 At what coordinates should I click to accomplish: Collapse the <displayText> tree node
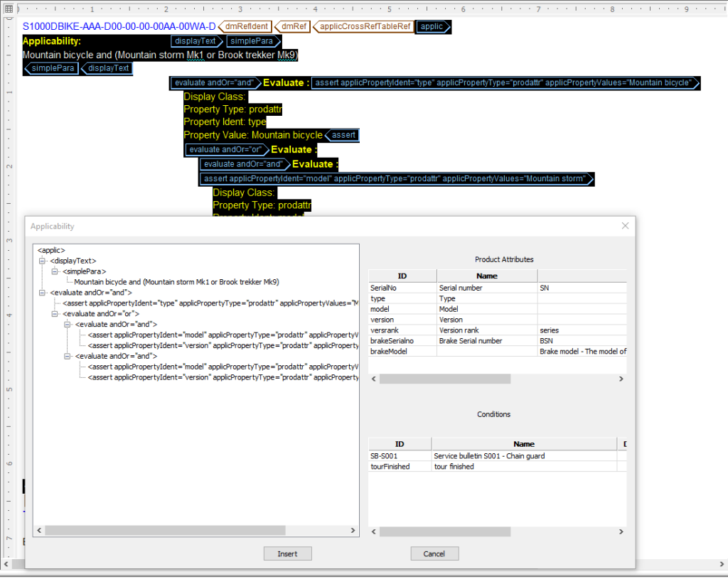(43, 261)
